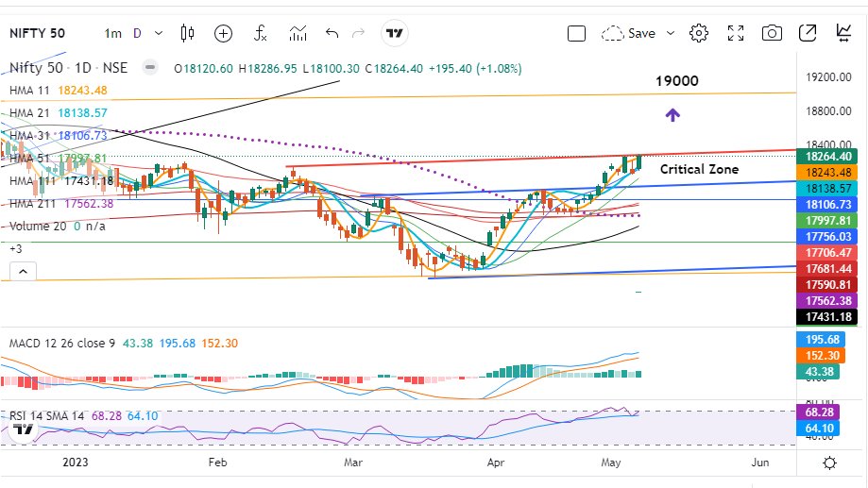Click the Critical Zone annotation
Viewport: 868px width, 488px height.
point(699,169)
